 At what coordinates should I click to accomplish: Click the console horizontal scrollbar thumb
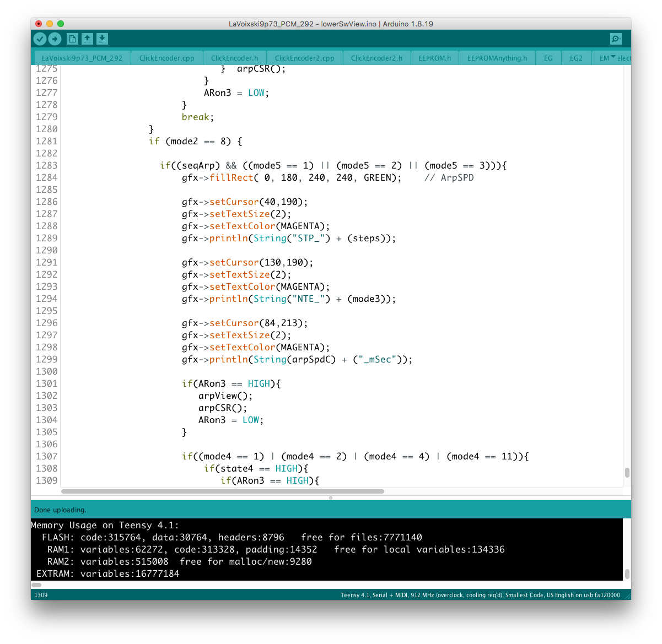36,585
